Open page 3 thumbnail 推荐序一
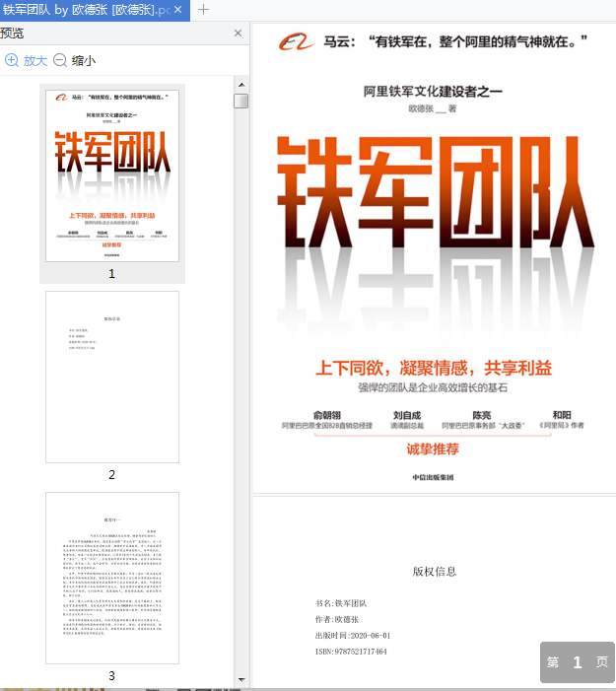This screenshot has height=691, width=616. [112, 578]
